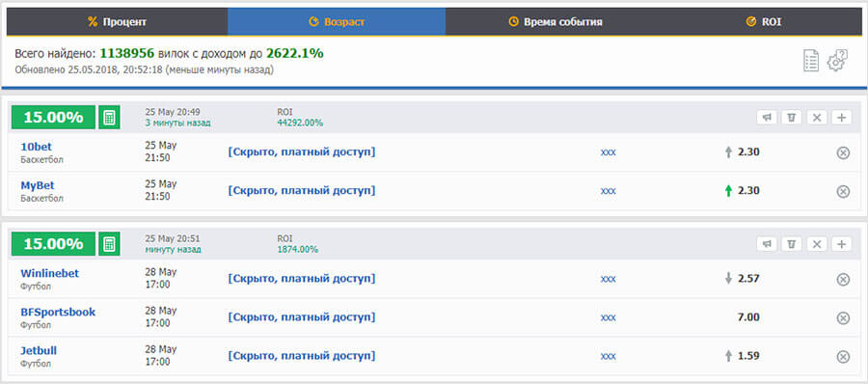This screenshot has width=868, height=384.
Task: Click hidden paid-access link in Jetbull row
Action: [x=302, y=356]
